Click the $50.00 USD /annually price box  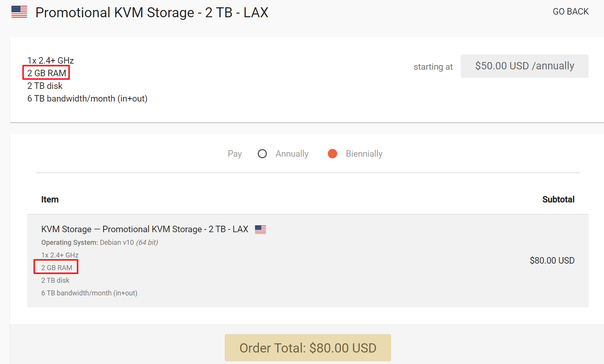[x=524, y=66]
